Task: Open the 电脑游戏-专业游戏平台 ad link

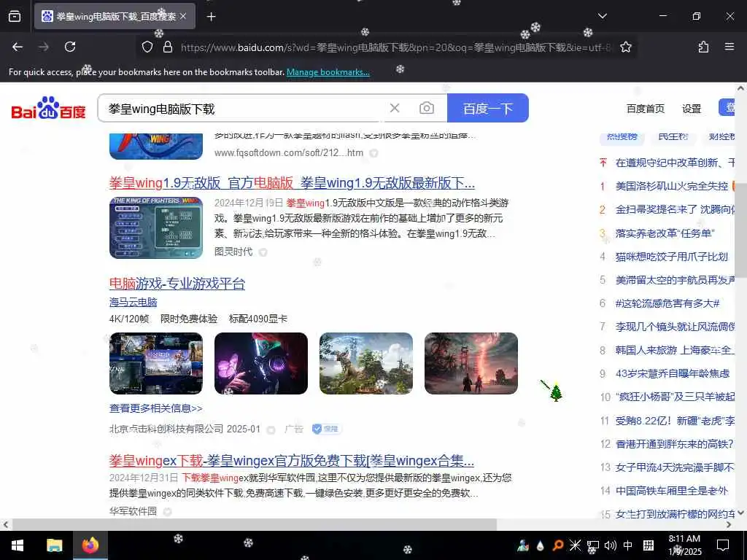Action: pyautogui.click(x=177, y=284)
